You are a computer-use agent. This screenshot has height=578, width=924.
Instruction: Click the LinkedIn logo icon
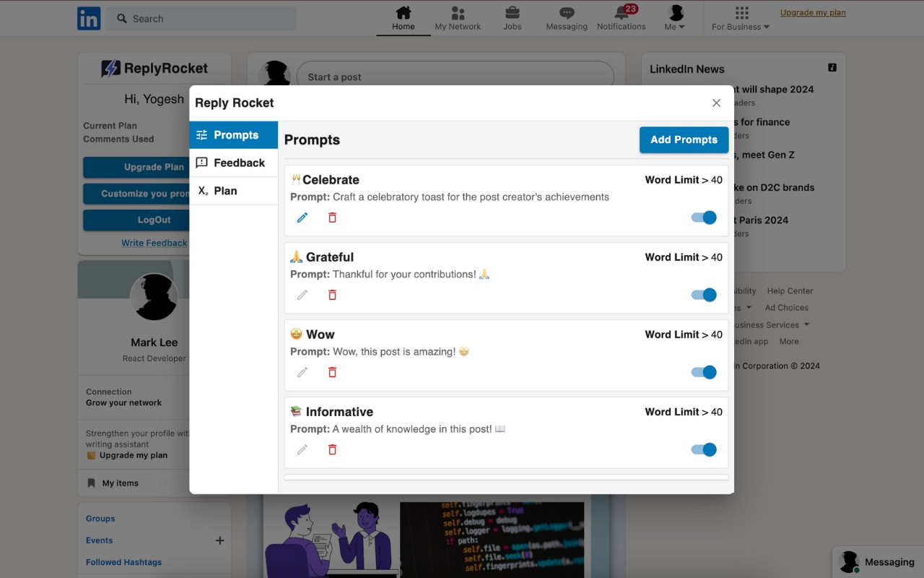[89, 18]
